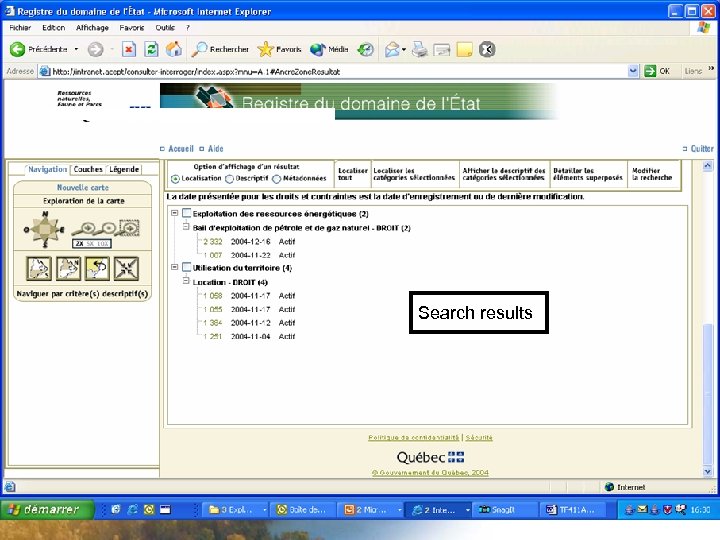
Task: Open the Mail button dropdown arrow
Action: click(x=404, y=49)
